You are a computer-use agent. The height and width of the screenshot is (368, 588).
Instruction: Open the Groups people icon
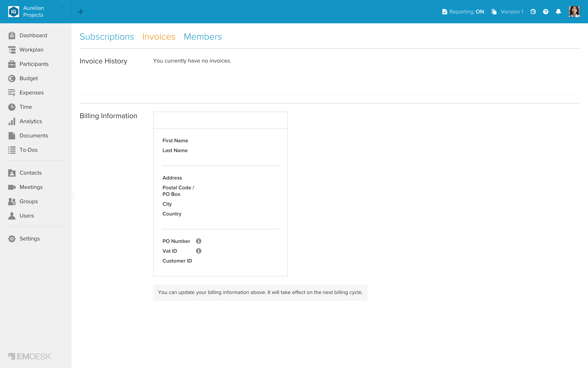pyautogui.click(x=12, y=202)
